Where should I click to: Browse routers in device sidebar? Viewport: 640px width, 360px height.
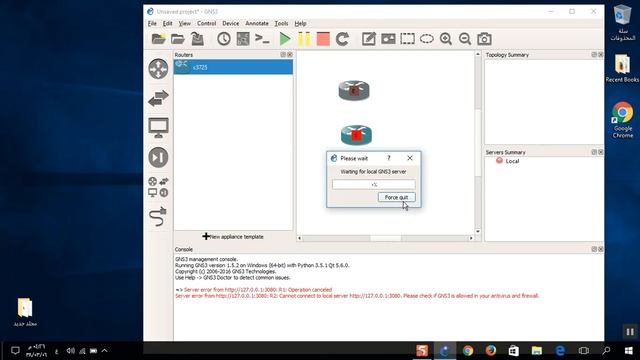(158, 69)
